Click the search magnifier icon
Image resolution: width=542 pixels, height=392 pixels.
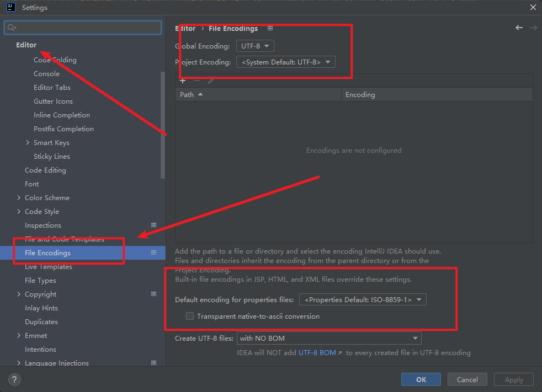pyautogui.click(x=12, y=28)
